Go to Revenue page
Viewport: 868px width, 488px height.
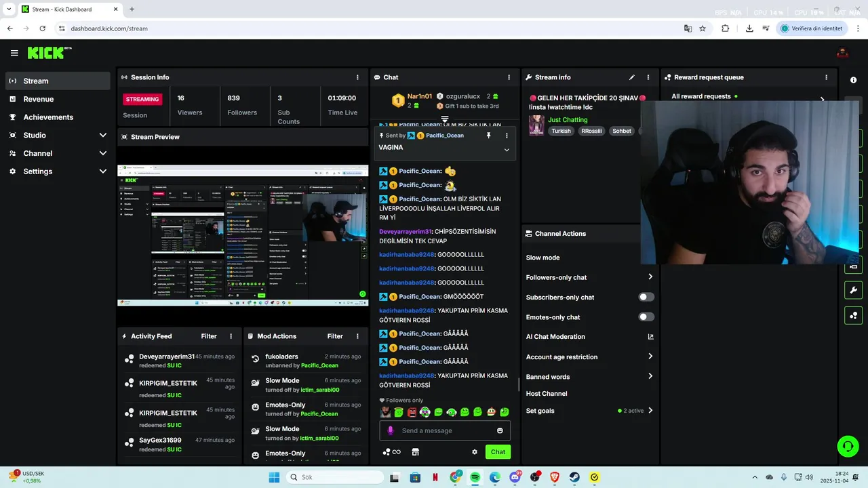[58, 99]
